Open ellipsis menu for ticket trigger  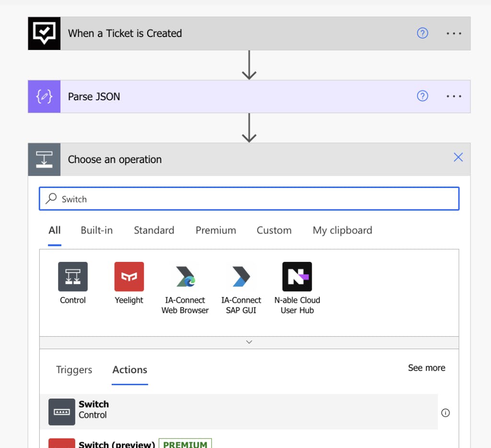click(454, 33)
